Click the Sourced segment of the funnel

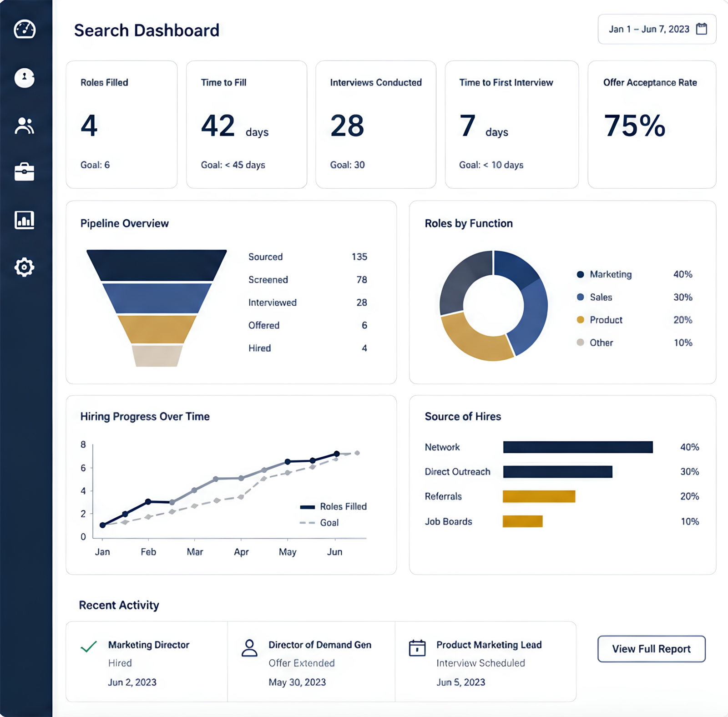click(157, 265)
